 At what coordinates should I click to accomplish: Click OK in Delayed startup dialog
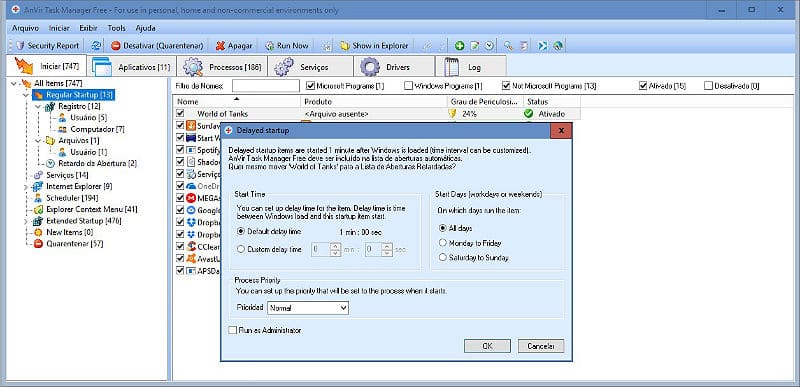click(487, 346)
